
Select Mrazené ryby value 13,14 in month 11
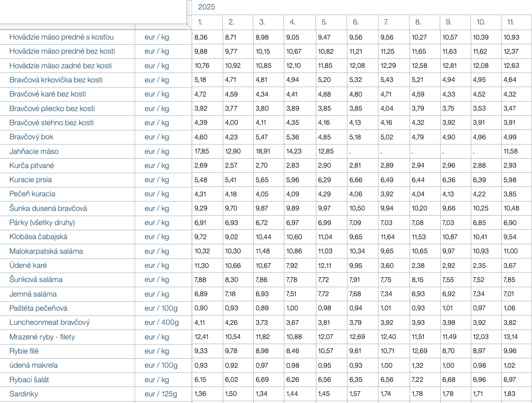(x=510, y=337)
